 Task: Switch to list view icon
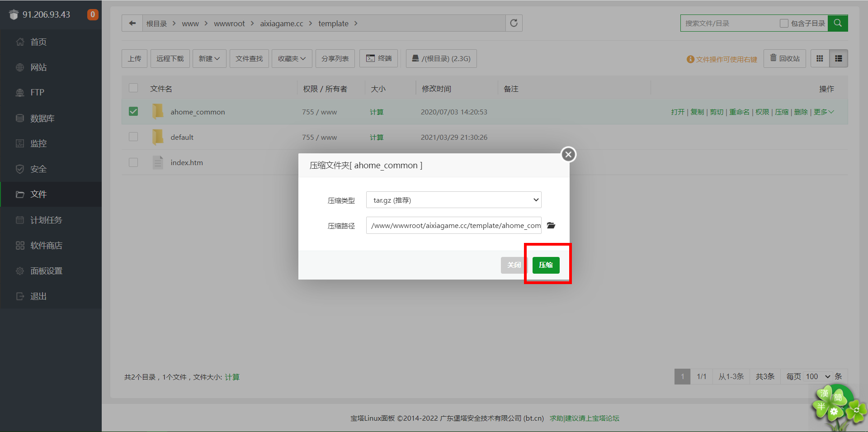pos(839,58)
